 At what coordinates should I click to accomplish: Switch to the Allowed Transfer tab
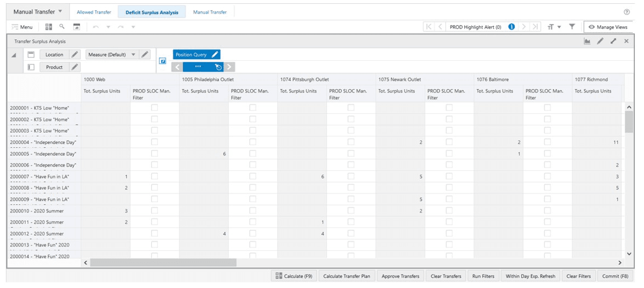94,12
